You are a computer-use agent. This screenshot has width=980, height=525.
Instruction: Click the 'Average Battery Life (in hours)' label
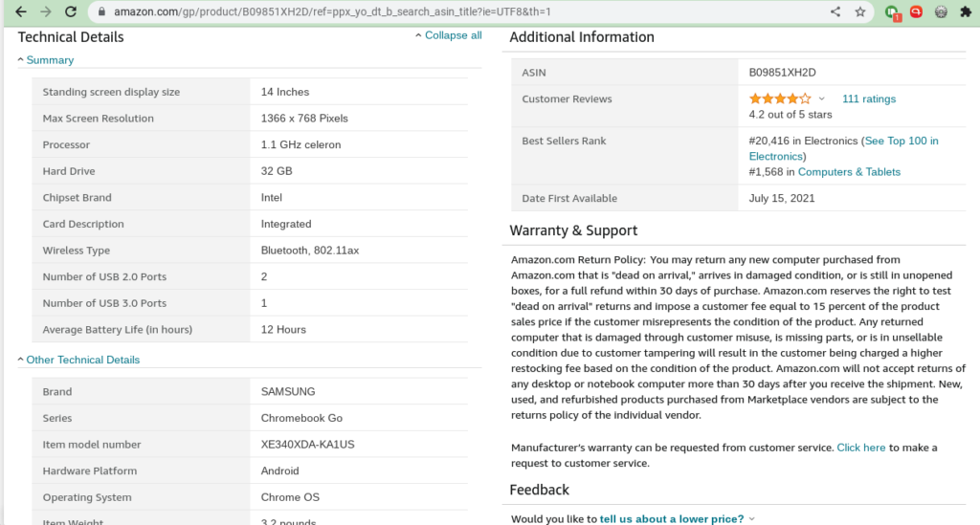coord(118,330)
